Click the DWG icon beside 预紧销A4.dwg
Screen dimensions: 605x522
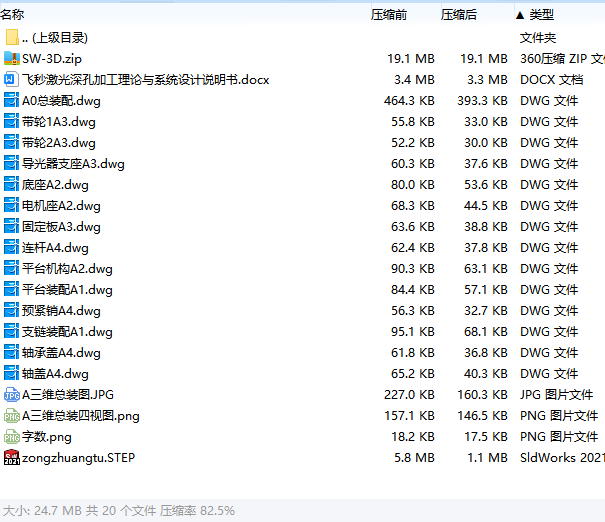[11, 310]
